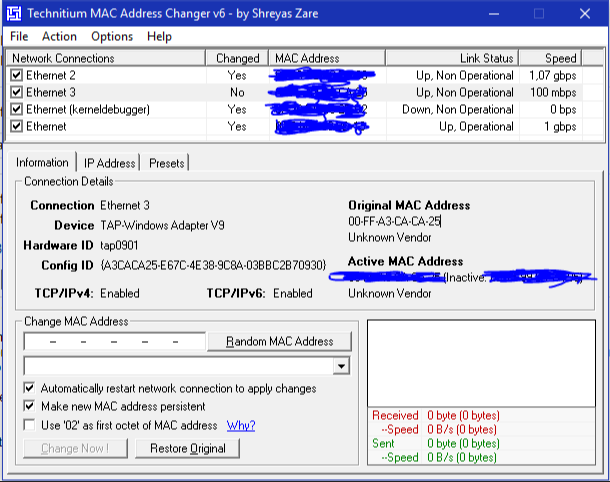Sort by Network Connections column header
The image size is (610, 482).
click(106, 58)
